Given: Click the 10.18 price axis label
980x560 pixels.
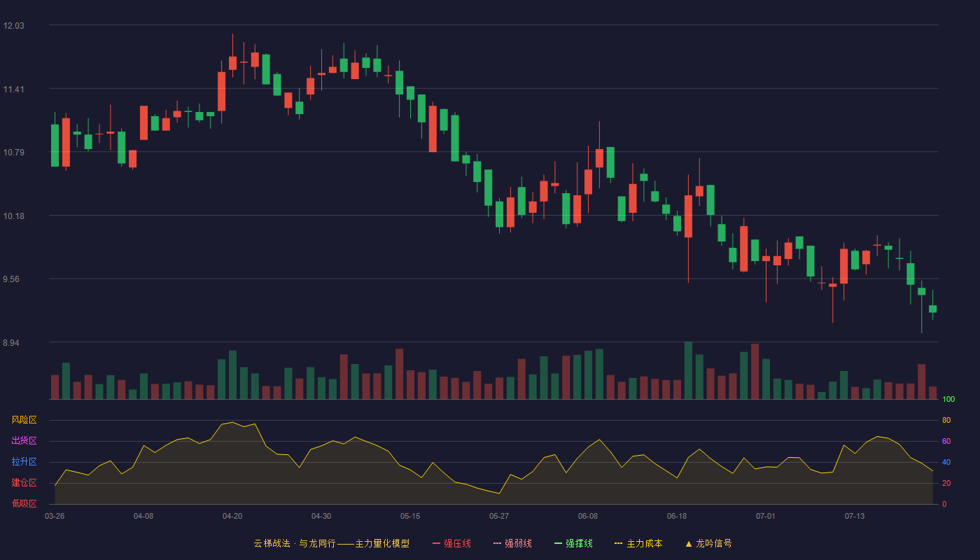Looking at the screenshot, I should point(13,216).
